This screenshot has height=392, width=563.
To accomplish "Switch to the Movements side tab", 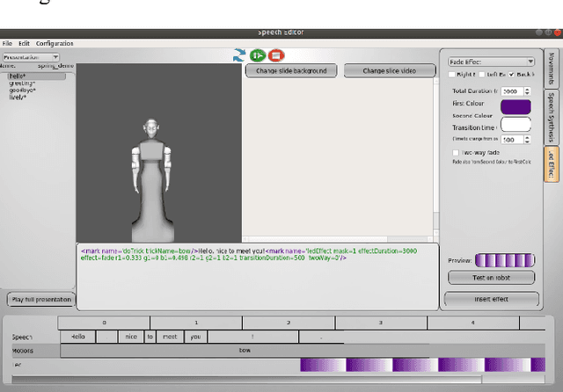I will click(552, 67).
